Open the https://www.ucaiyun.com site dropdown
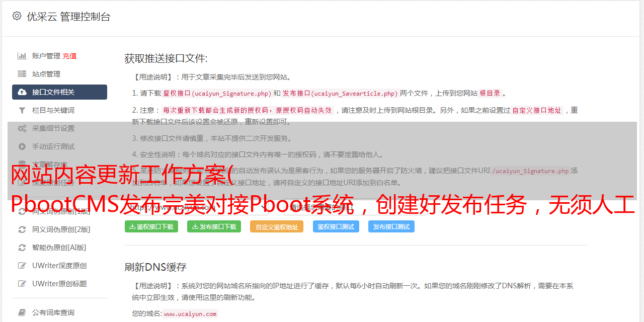The image size is (644, 322). [x=196, y=207]
